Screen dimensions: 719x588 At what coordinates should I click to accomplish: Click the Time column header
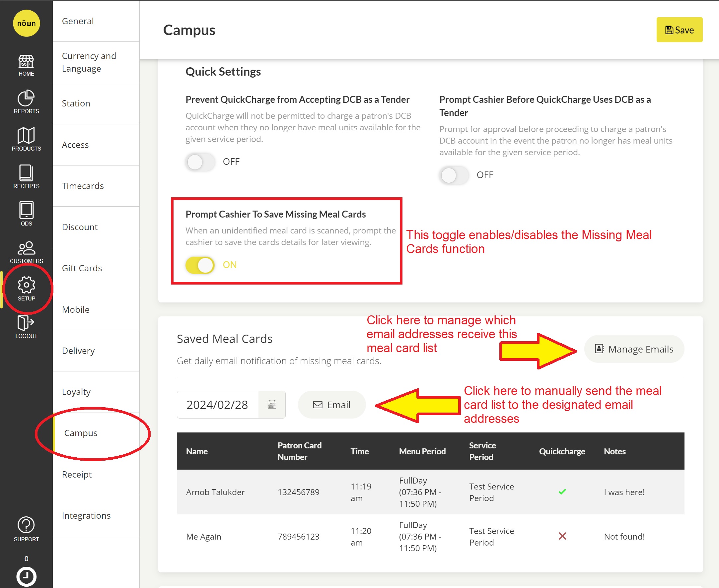[360, 451]
